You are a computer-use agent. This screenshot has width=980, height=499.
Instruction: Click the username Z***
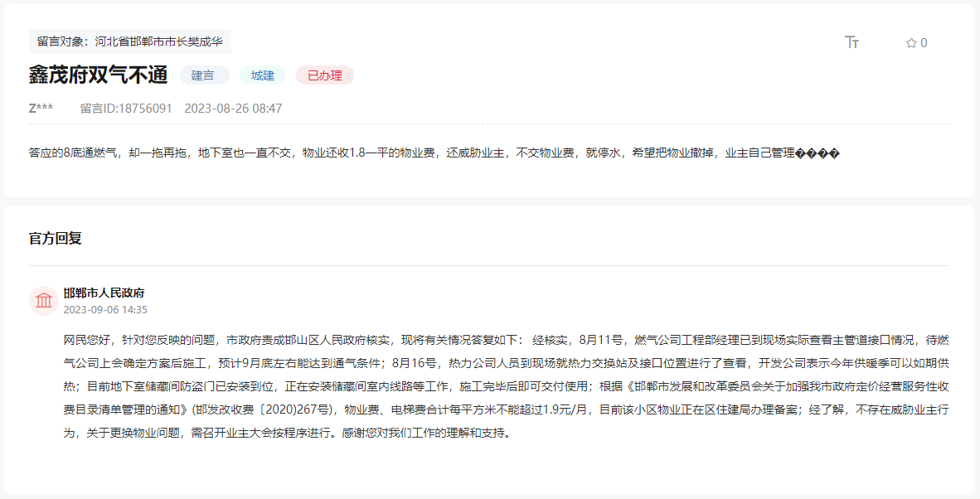click(x=41, y=108)
